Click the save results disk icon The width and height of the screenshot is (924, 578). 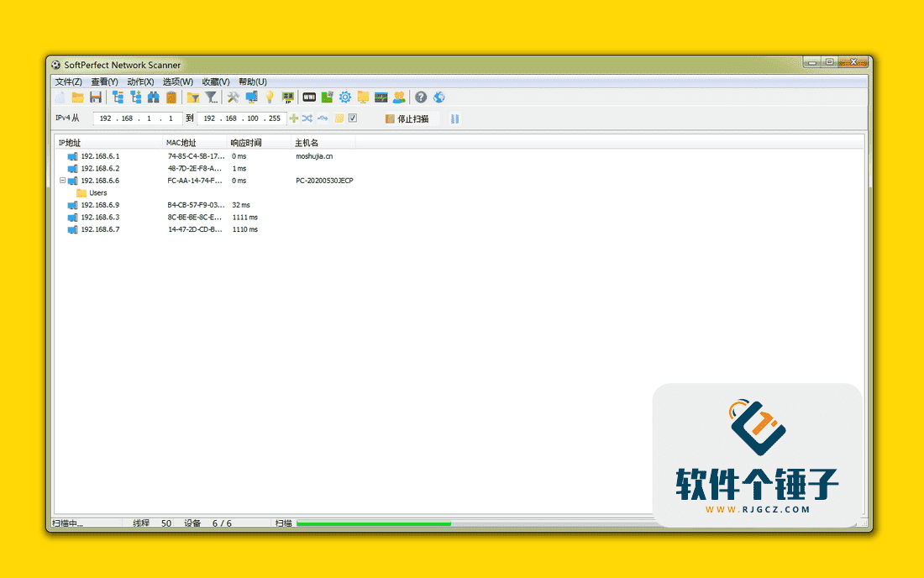[95, 97]
